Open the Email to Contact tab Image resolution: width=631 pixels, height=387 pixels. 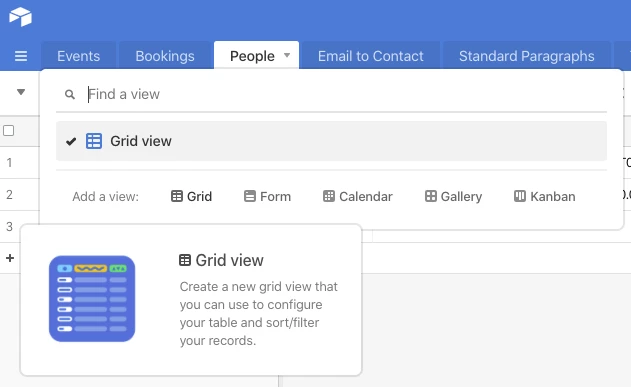[371, 56]
